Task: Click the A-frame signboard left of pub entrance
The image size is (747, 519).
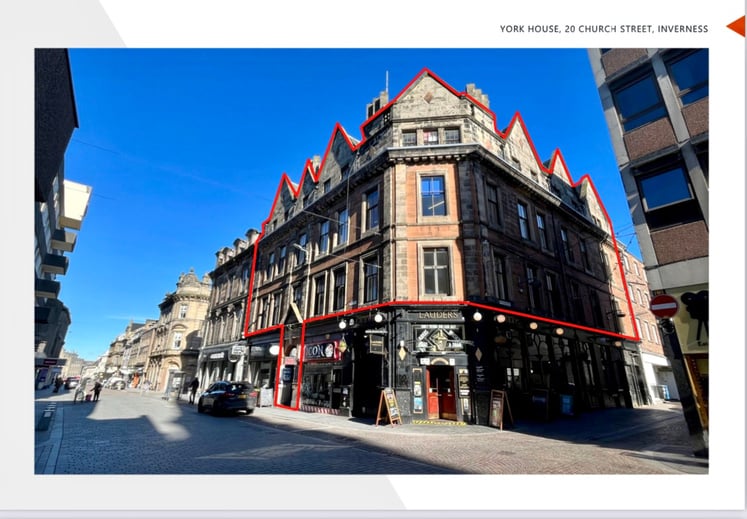Action: point(388,406)
